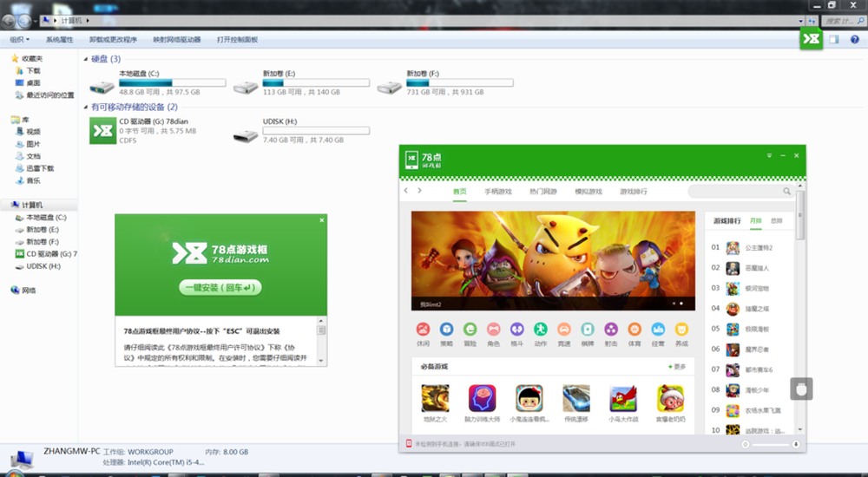Open the 小鬼连连看 game icon
Image resolution: width=868 pixels, height=477 pixels.
coord(529,398)
